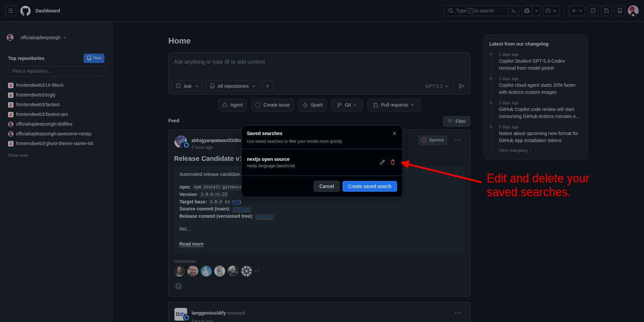Screen dimensions: 644x322
Task: Open frontendweb3/UI-Block repository
Action: tap(40, 85)
